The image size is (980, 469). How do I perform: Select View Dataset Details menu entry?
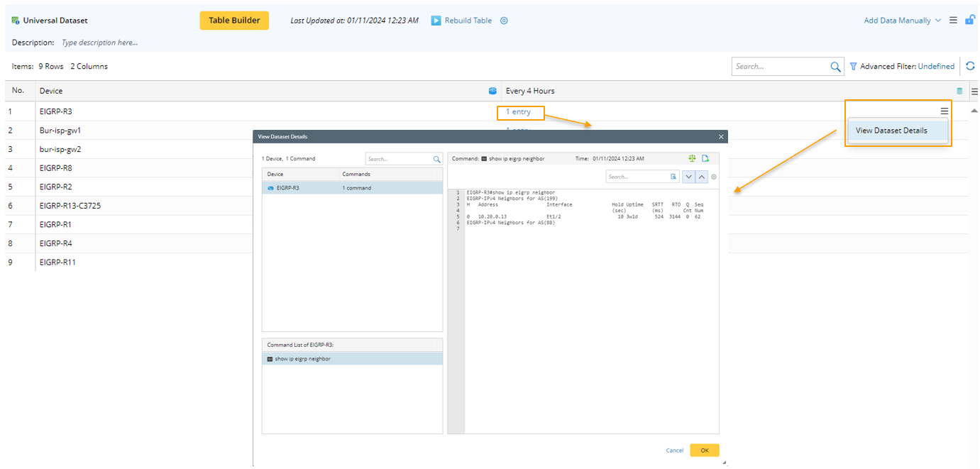[x=891, y=131]
